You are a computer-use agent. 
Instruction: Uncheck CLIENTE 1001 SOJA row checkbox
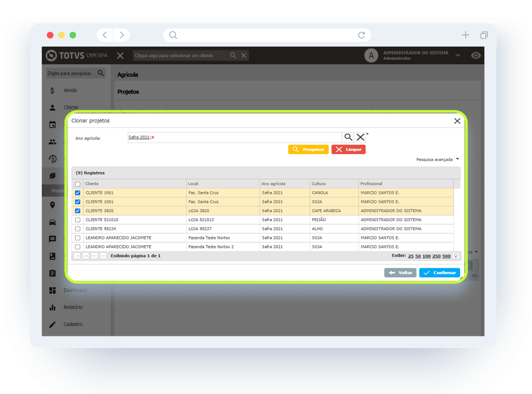[x=77, y=202]
